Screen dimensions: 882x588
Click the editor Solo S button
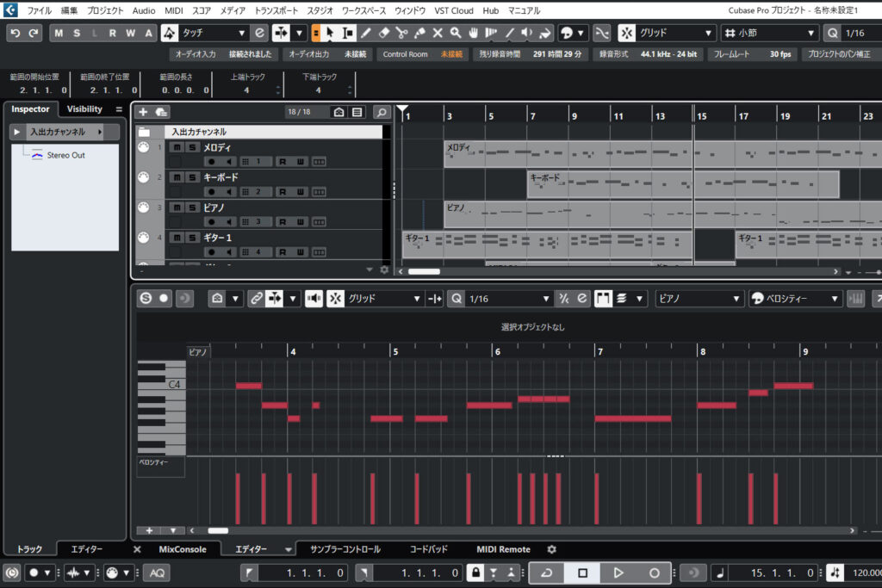coord(145,298)
